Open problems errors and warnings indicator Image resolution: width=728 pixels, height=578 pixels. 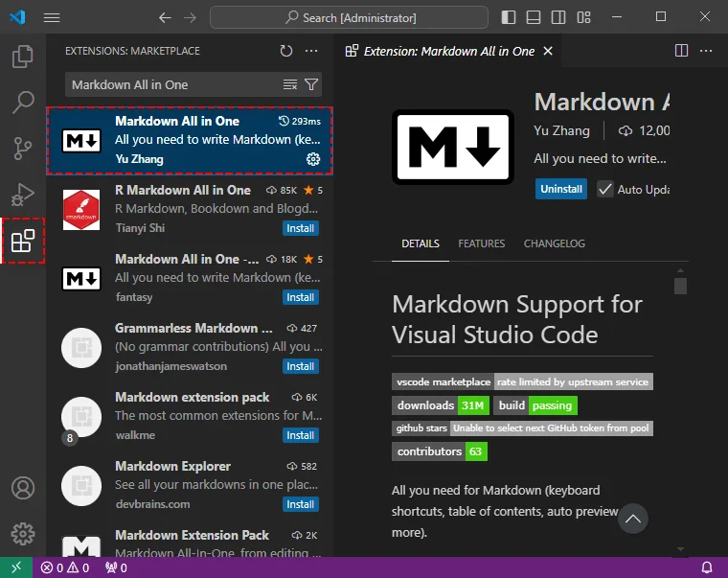click(x=65, y=567)
